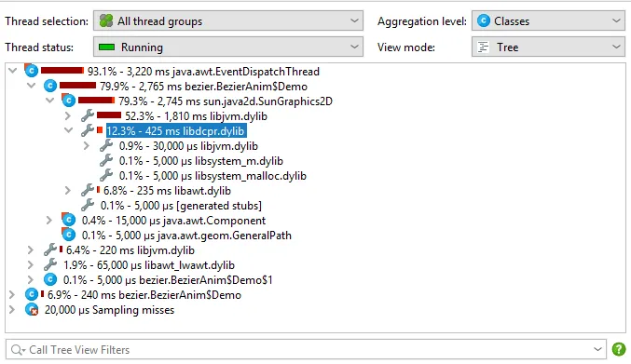The width and height of the screenshot is (631, 364).
Task: Select the 15,000 µs java.awt.Component row
Action: click(173, 220)
